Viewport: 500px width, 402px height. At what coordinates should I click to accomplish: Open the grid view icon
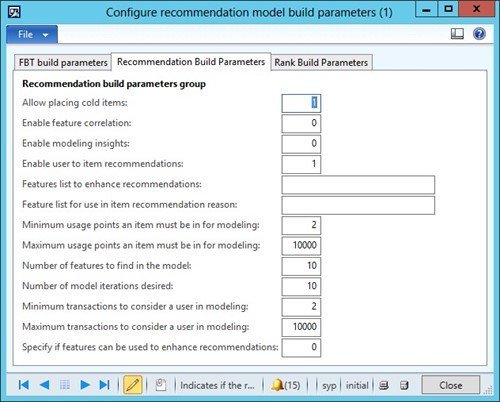[65, 385]
